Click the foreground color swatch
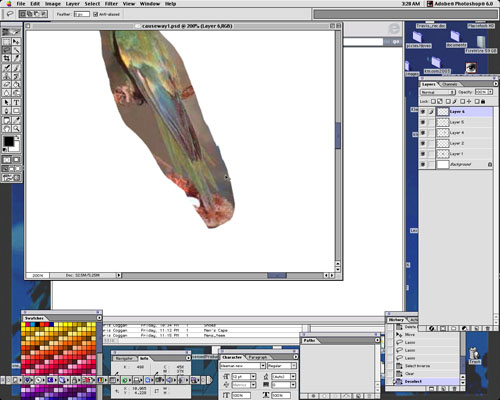This screenshot has width=500, height=400. click(8, 141)
